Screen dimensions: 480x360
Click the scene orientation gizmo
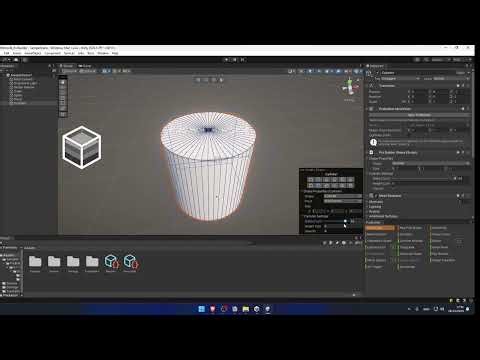click(350, 87)
